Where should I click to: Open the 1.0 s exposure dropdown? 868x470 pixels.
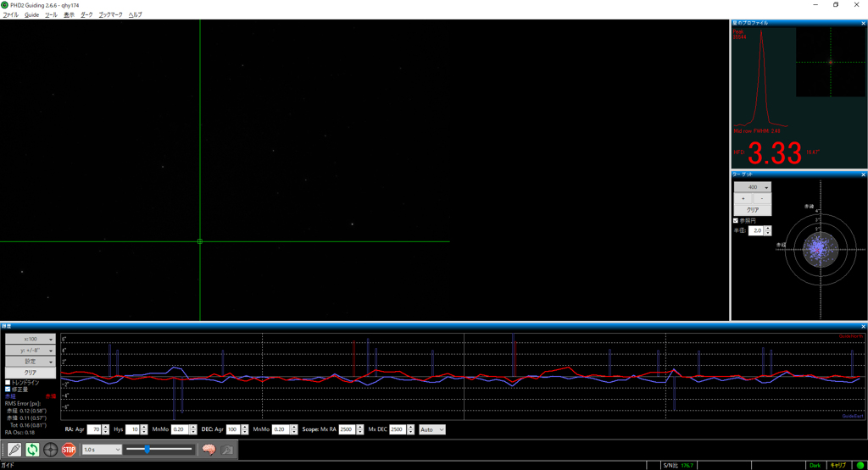coord(102,450)
